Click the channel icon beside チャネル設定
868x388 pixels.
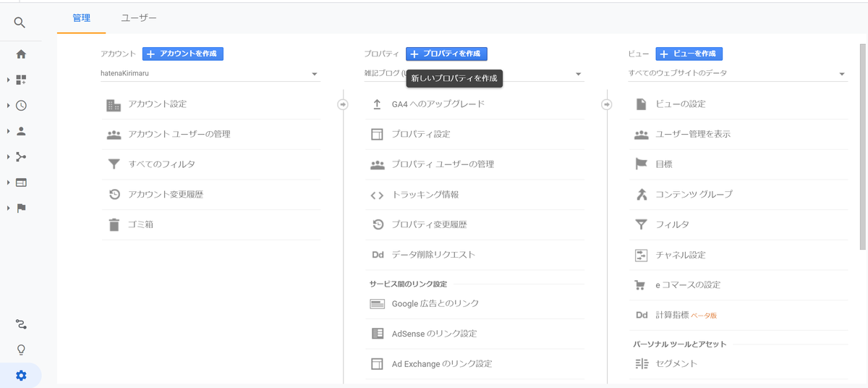pyautogui.click(x=641, y=255)
